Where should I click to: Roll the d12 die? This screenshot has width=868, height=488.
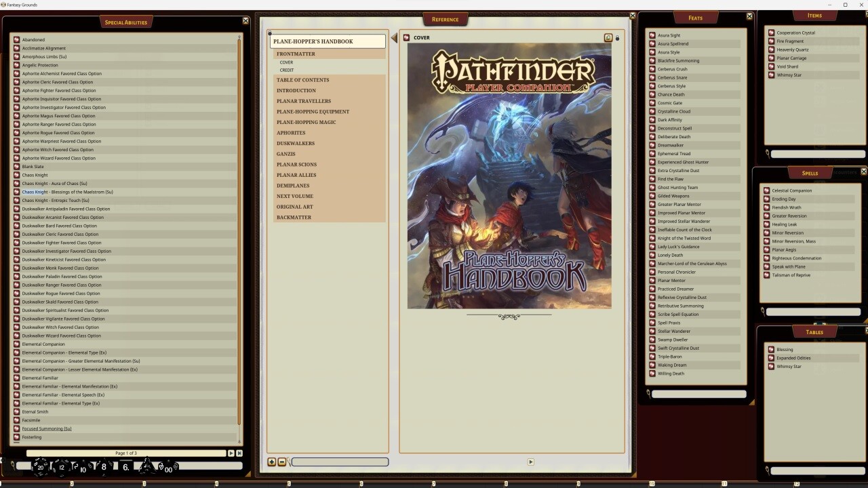point(61,466)
